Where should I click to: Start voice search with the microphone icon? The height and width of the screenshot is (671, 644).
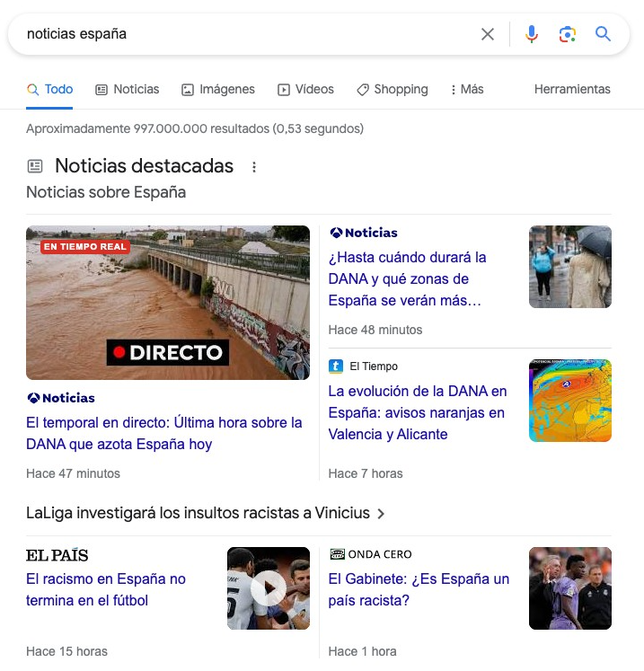tap(532, 34)
